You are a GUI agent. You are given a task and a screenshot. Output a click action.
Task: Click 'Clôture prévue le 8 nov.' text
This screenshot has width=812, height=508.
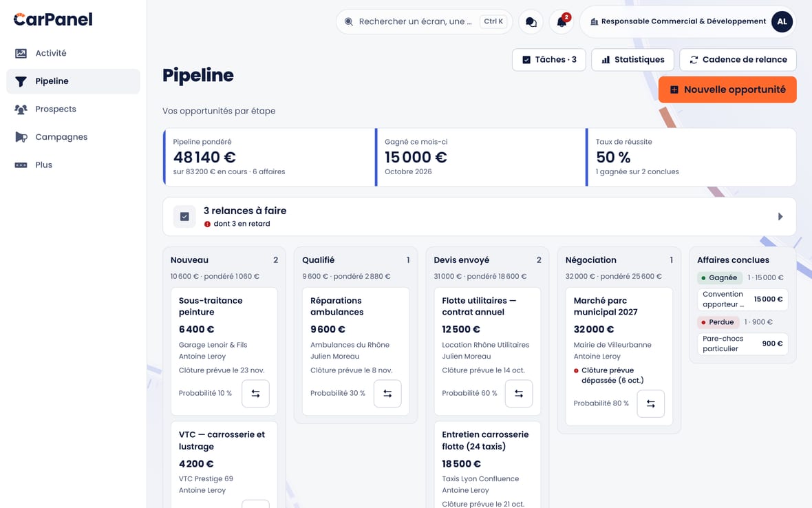(351, 370)
